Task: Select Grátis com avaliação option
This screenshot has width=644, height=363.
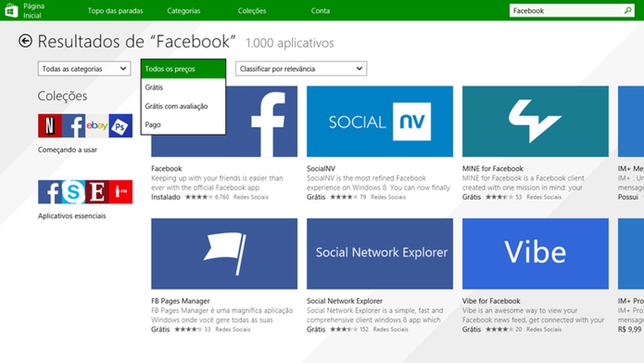Action: (183, 106)
